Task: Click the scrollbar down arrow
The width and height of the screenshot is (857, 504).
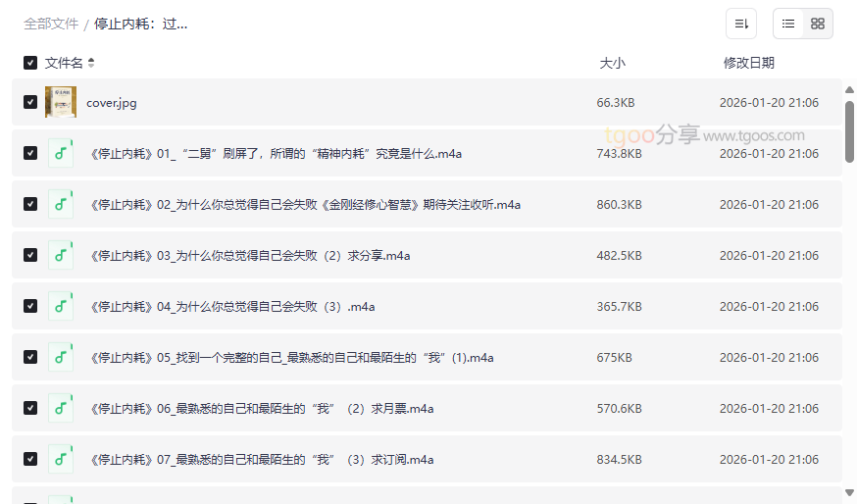Action: pyautogui.click(x=849, y=492)
